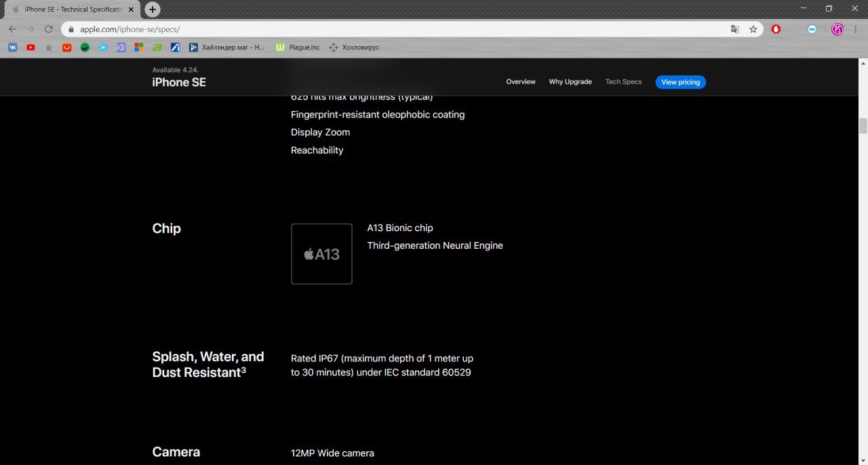This screenshot has height=465, width=868.
Task: Open the green letter a bookmark icon
Action: (157, 47)
